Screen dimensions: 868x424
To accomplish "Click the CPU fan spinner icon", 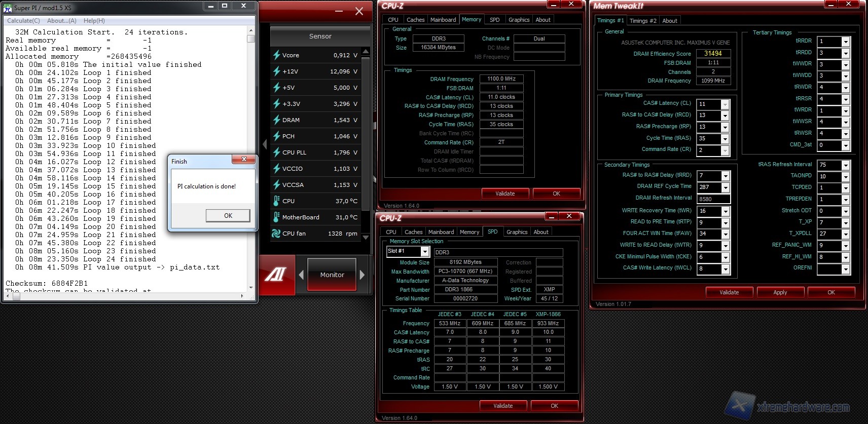I will point(276,234).
